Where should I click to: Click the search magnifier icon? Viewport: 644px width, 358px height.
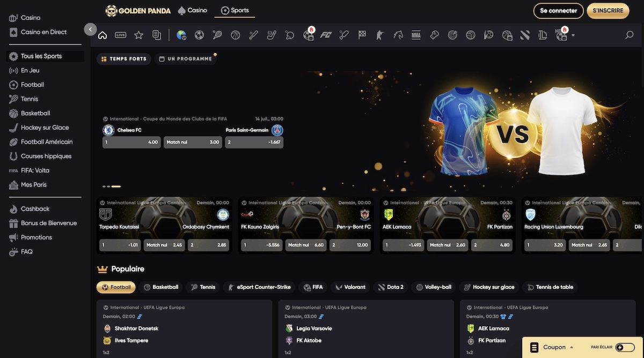(630, 35)
